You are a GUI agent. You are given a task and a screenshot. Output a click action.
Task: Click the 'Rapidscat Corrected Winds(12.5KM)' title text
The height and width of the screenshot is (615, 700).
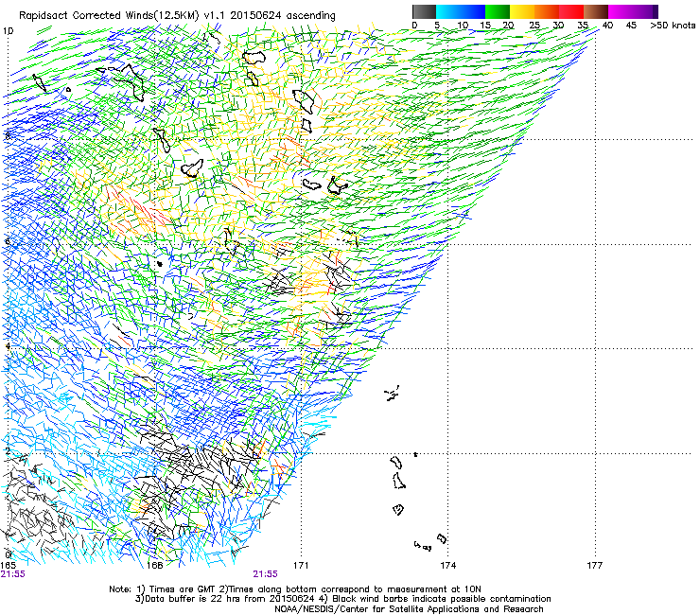tap(109, 16)
